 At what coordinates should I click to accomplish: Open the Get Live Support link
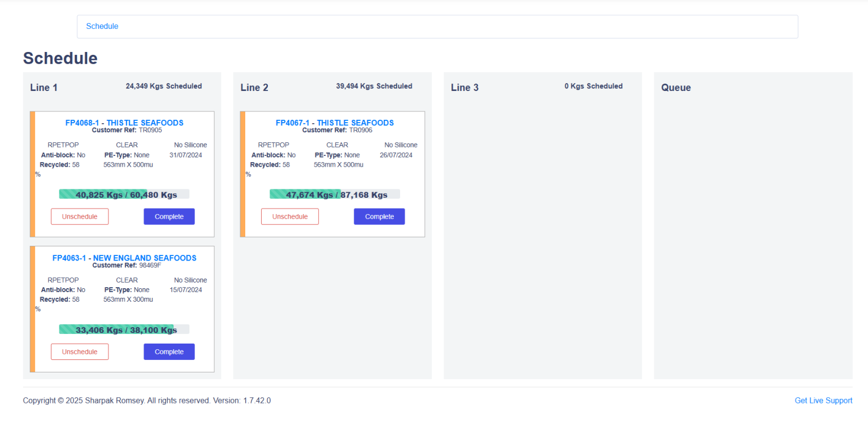pos(823,401)
